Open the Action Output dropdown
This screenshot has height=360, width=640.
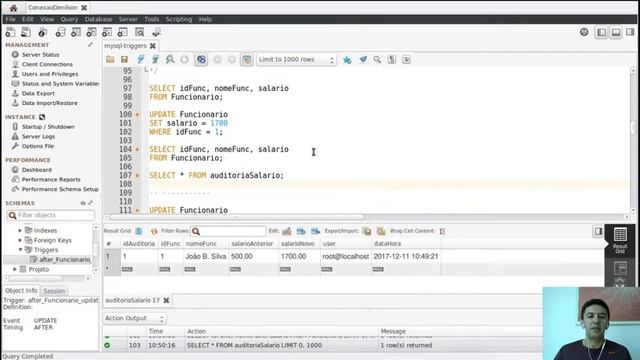[135, 318]
